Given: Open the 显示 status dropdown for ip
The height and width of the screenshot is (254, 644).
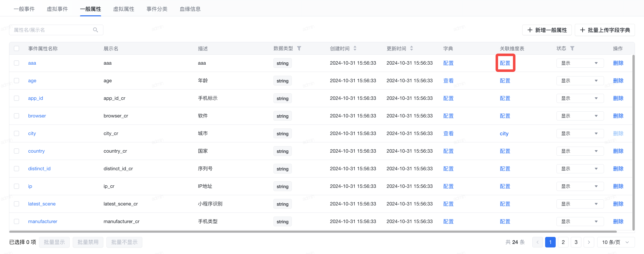Looking at the screenshot, I should click(x=580, y=186).
